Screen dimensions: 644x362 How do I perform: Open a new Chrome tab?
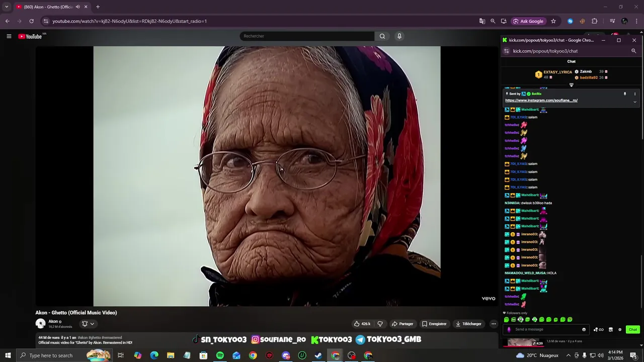[x=98, y=7]
